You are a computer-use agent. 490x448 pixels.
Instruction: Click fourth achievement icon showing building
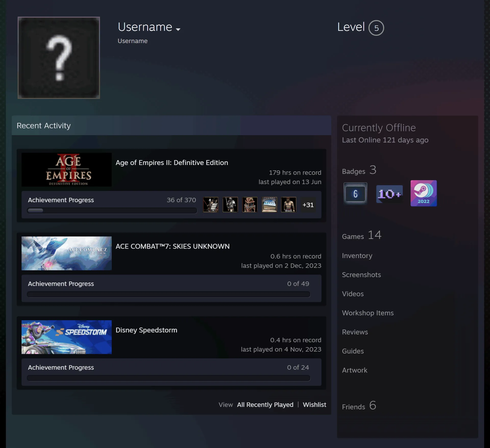point(269,204)
